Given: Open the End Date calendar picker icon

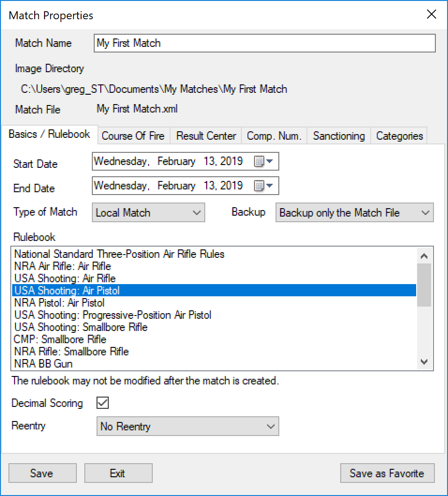Looking at the screenshot, I should pos(263,186).
